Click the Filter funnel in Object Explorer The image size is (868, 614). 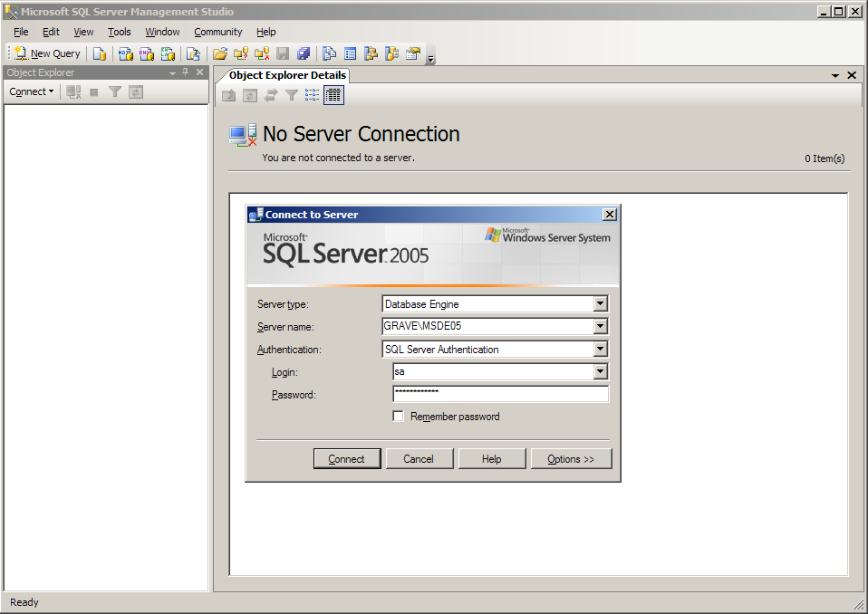coord(114,91)
